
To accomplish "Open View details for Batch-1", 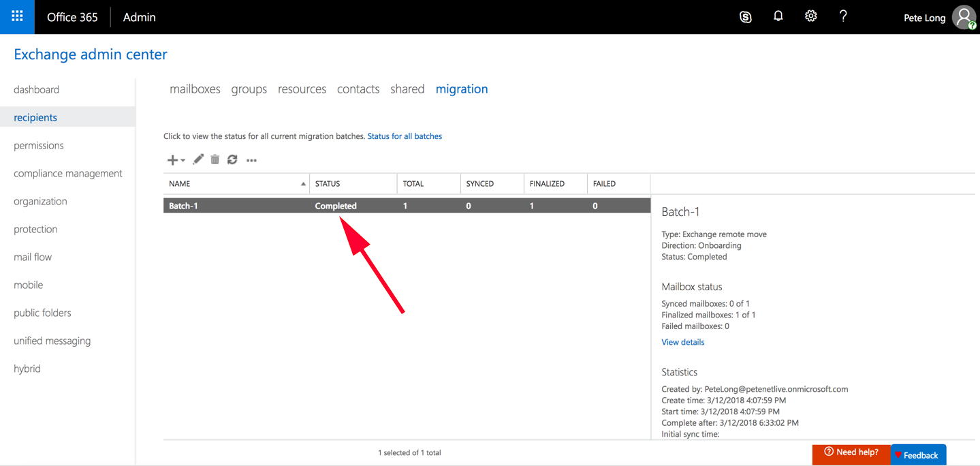I will point(682,341).
